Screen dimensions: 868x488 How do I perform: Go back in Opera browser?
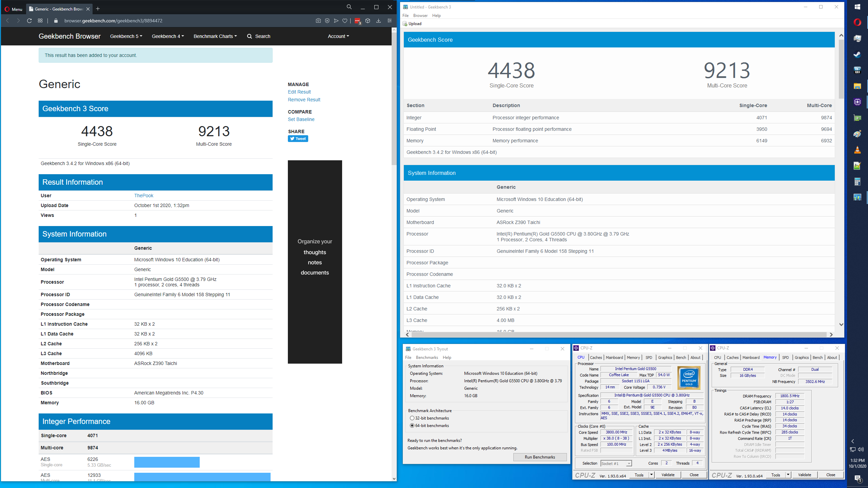7,21
